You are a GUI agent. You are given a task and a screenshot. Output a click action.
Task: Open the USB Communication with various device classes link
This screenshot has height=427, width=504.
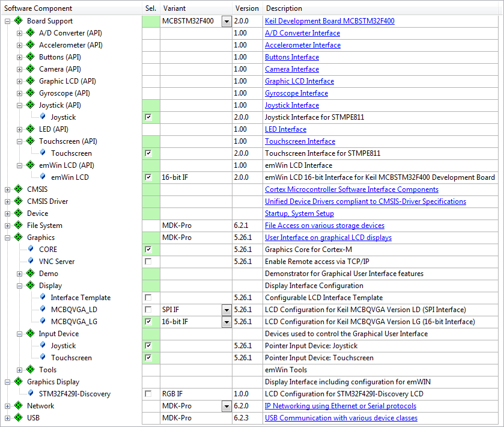click(x=341, y=418)
